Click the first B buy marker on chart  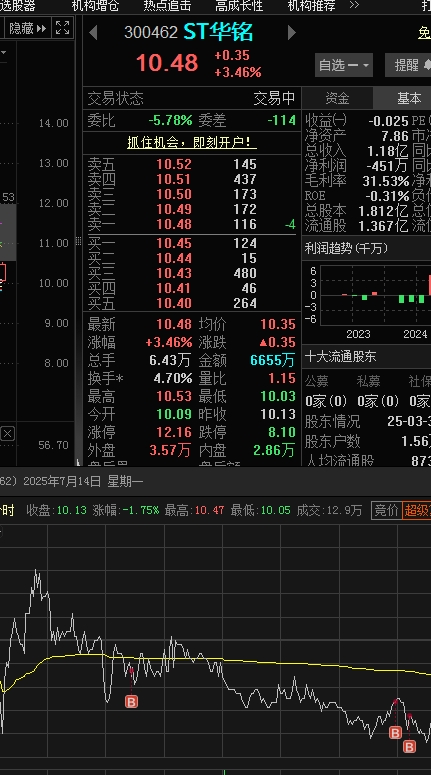pos(131,701)
